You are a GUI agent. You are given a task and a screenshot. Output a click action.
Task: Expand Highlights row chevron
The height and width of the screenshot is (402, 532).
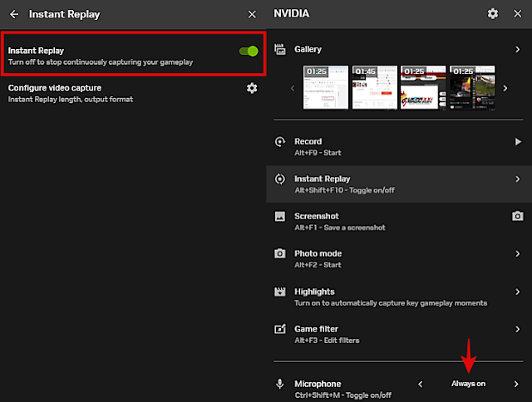click(x=517, y=292)
